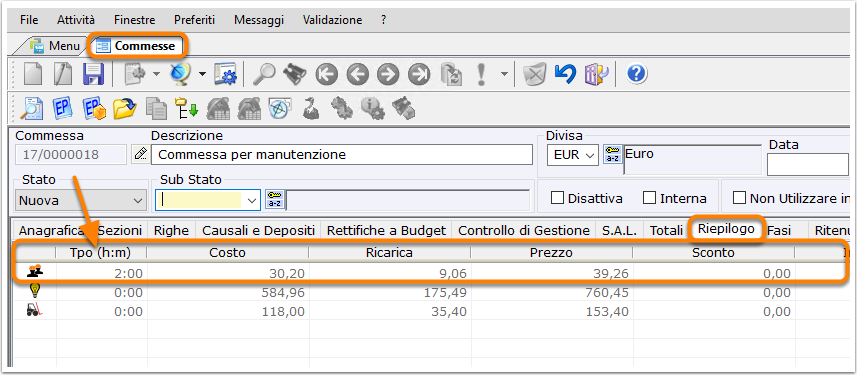This screenshot has width=857, height=375.
Task: Click the pencil edit icon beside Commessa number
Action: (140, 155)
